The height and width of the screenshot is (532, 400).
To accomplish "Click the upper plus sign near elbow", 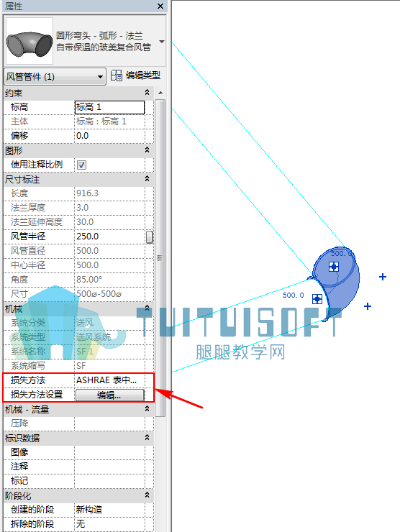I will click(x=383, y=277).
